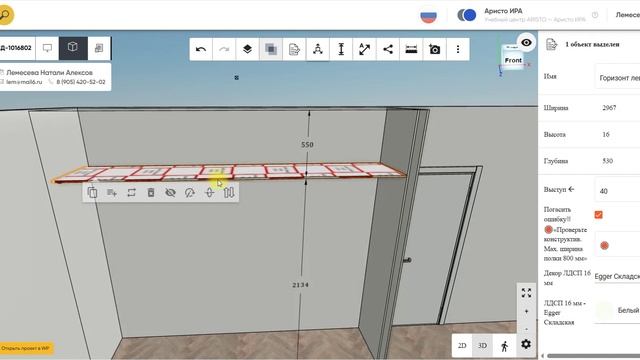
Task: Open the notes document tool
Action: click(x=294, y=49)
